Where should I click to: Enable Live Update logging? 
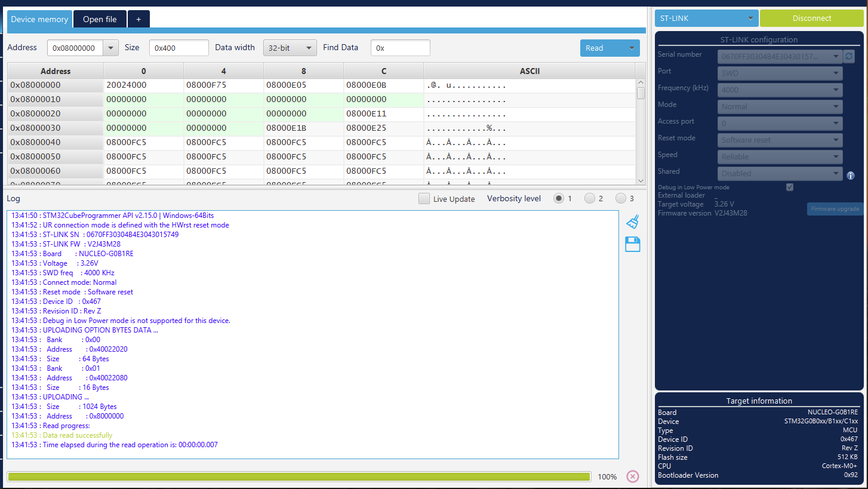click(424, 198)
